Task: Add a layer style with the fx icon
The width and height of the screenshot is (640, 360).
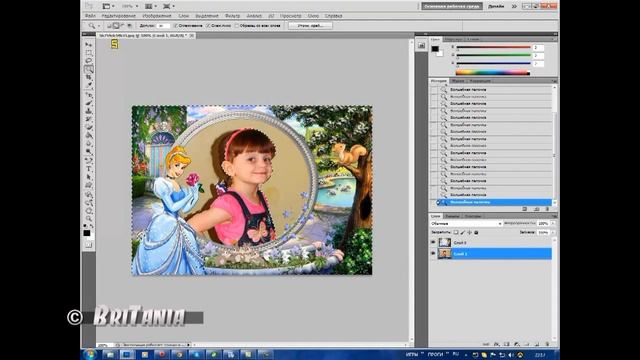Action: tap(496, 344)
